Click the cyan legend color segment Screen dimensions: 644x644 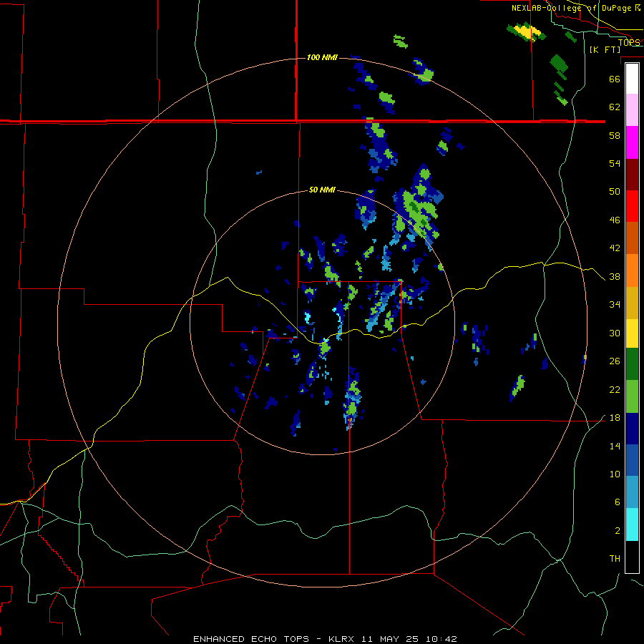coord(632,525)
